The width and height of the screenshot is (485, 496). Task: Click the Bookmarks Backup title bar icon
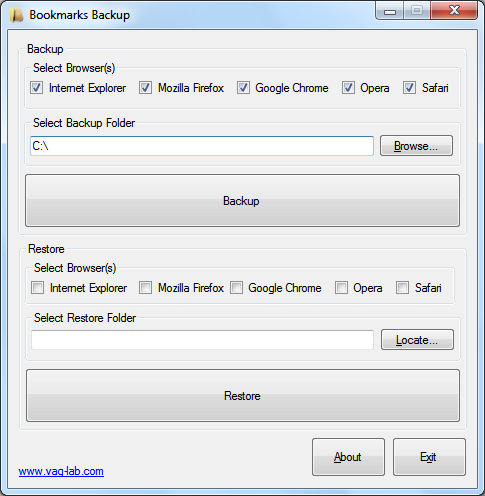click(x=16, y=15)
